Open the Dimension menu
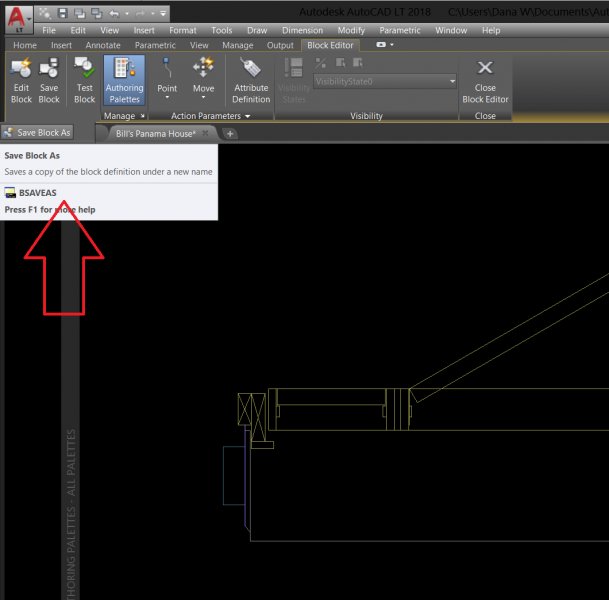 (x=302, y=31)
